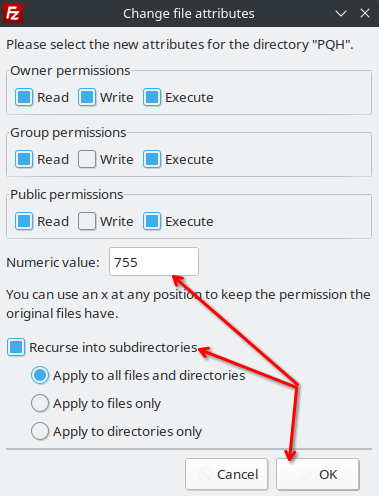This screenshot has height=496, width=379.
Task: Click the FileZilla logo icon in titlebar
Action: click(13, 13)
